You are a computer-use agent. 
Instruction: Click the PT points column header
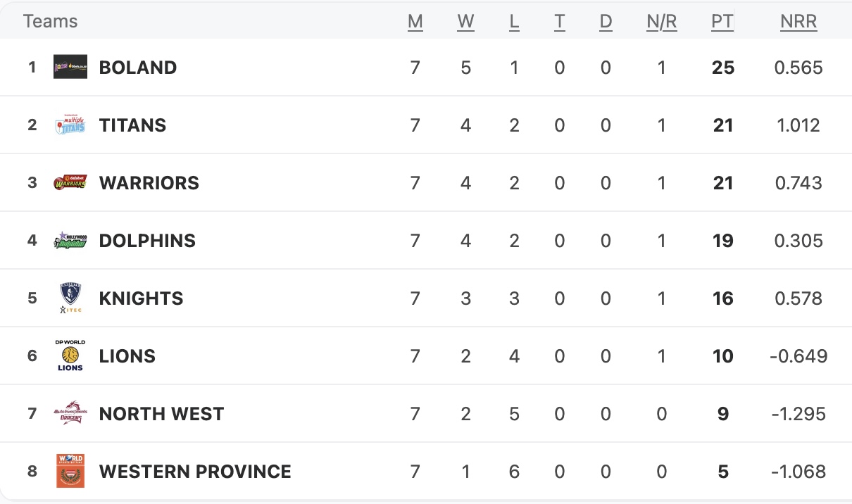click(722, 22)
